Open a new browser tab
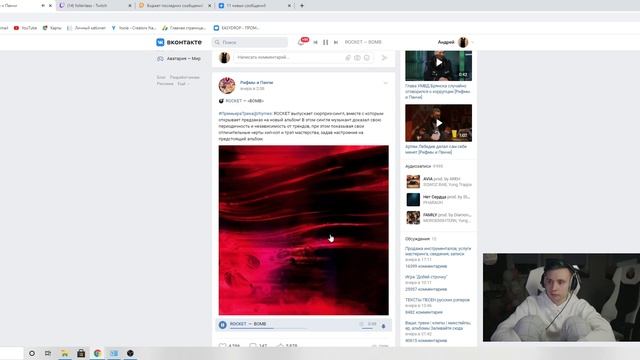 click(302, 6)
